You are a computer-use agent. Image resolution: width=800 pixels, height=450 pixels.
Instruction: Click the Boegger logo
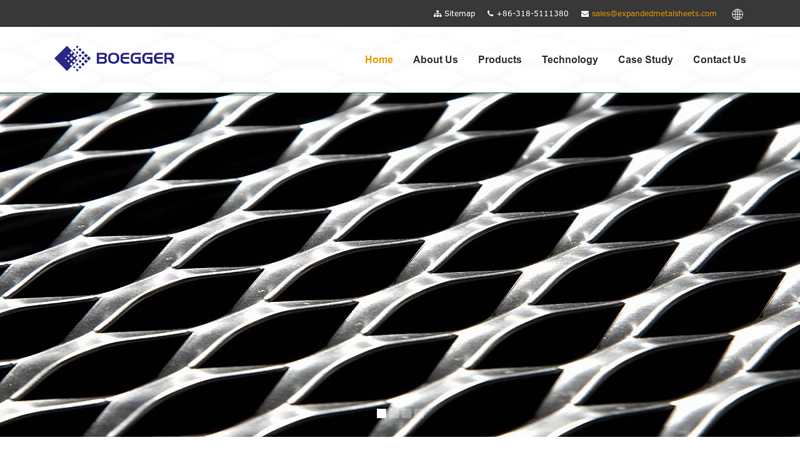[114, 58]
